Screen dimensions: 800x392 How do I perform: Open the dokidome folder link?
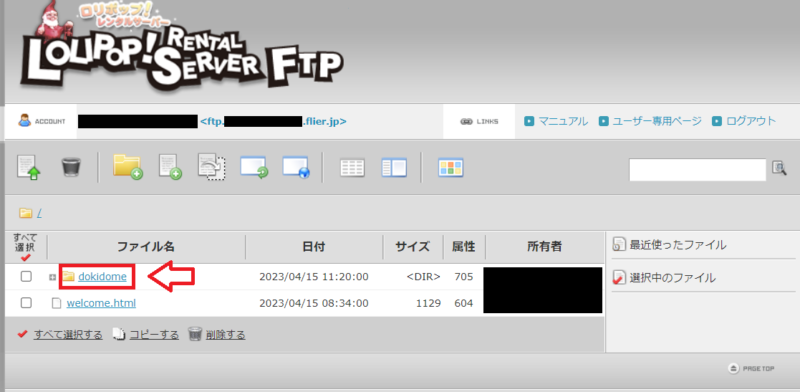(x=103, y=277)
